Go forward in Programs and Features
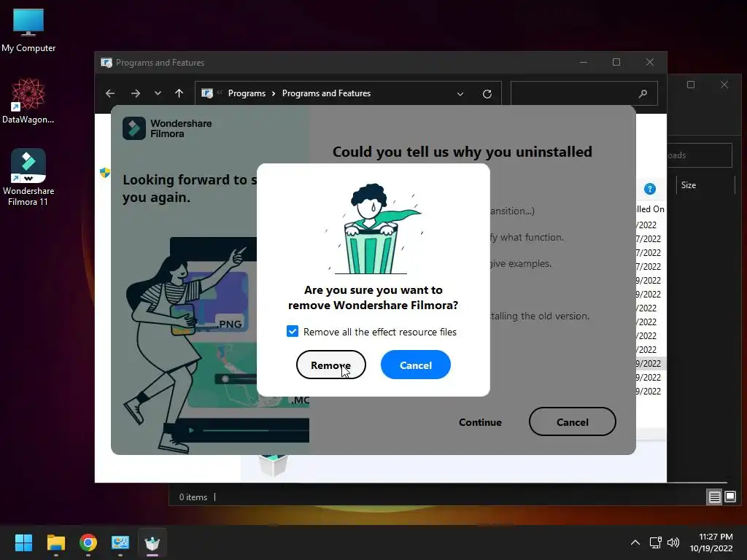The width and height of the screenshot is (747, 560). point(136,93)
